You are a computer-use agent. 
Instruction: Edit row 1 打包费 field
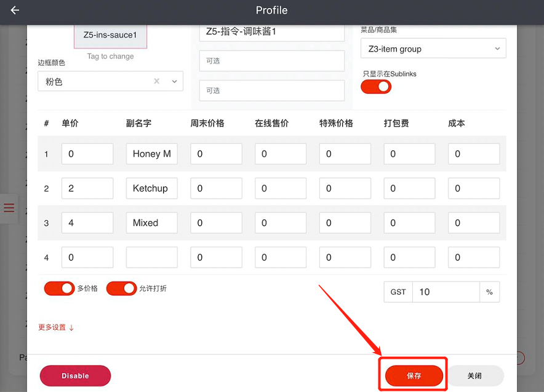pos(409,154)
